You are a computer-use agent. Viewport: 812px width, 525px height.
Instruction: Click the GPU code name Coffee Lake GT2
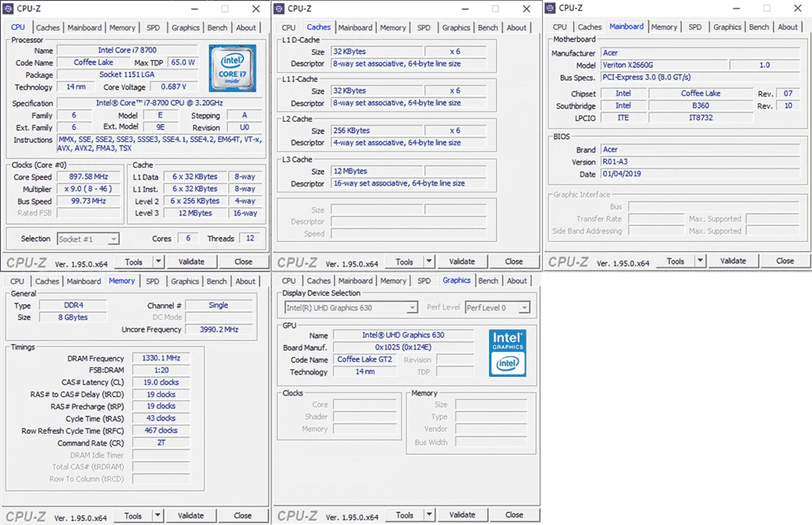click(x=364, y=360)
